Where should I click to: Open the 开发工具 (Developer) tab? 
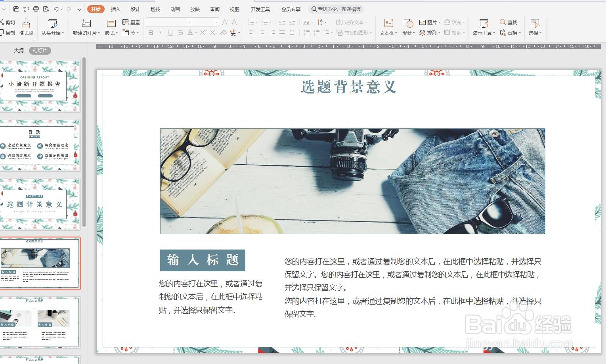tap(260, 9)
